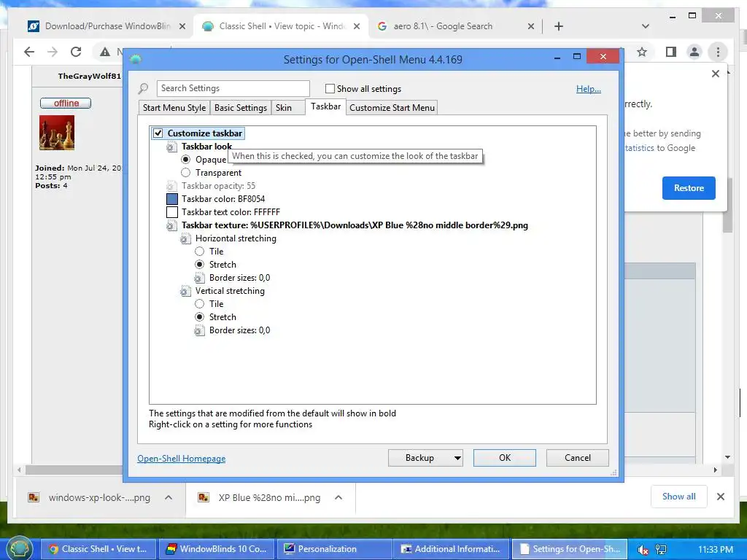Open the Backup button dropdown arrow
This screenshot has width=747, height=560.
coord(457,458)
